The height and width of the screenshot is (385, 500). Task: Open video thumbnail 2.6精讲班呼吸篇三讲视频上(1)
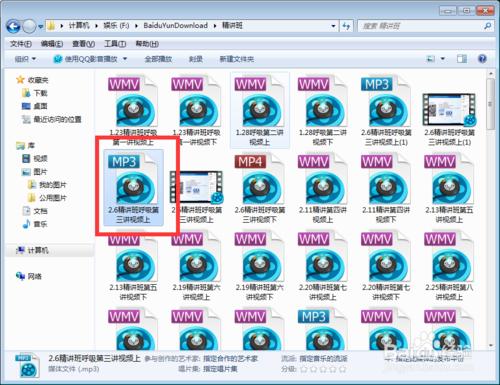[x=449, y=109]
